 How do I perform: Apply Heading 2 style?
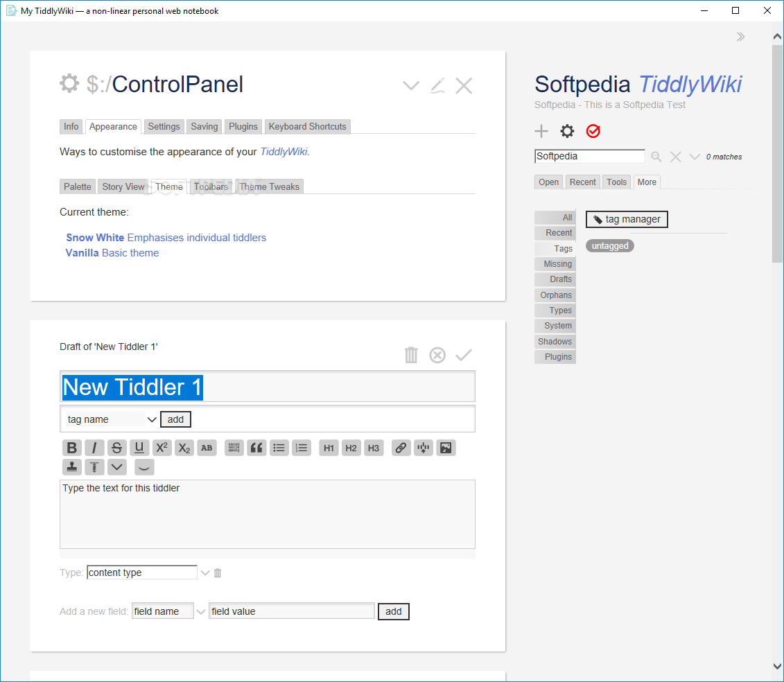(x=351, y=448)
